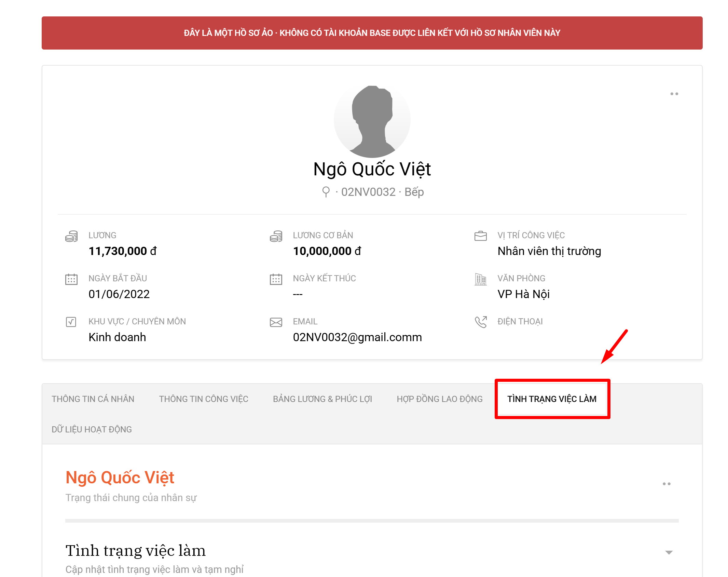Click the orange Ngô Quốc Việt heading
The width and height of the screenshot is (728, 577).
click(x=120, y=478)
